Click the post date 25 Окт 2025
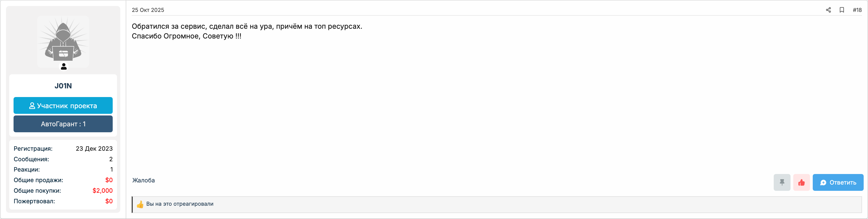 tap(148, 10)
